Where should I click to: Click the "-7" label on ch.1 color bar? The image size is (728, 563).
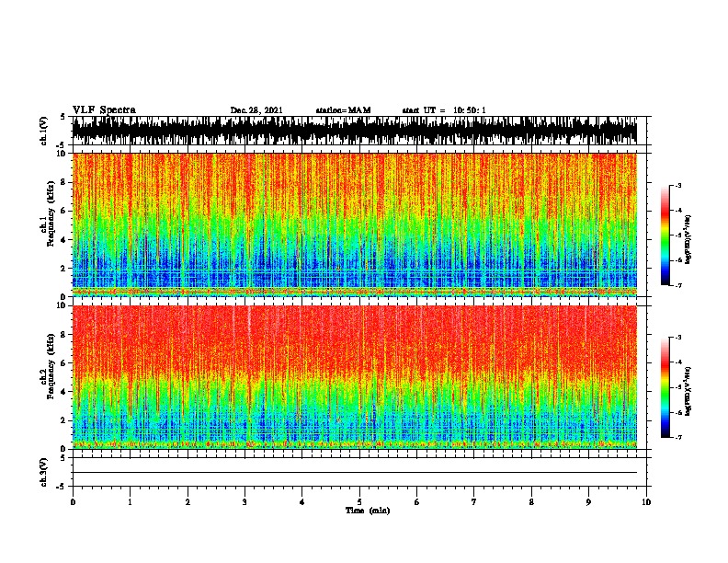coord(678,285)
